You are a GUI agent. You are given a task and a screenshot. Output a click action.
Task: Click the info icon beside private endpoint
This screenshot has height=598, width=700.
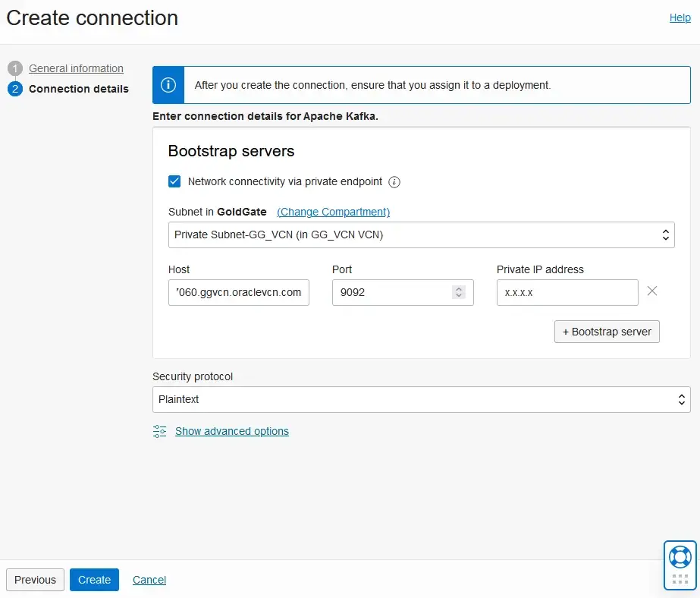[394, 182]
